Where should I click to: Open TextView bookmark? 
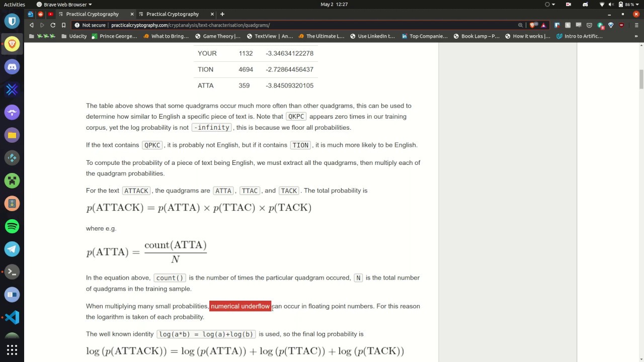click(270, 36)
